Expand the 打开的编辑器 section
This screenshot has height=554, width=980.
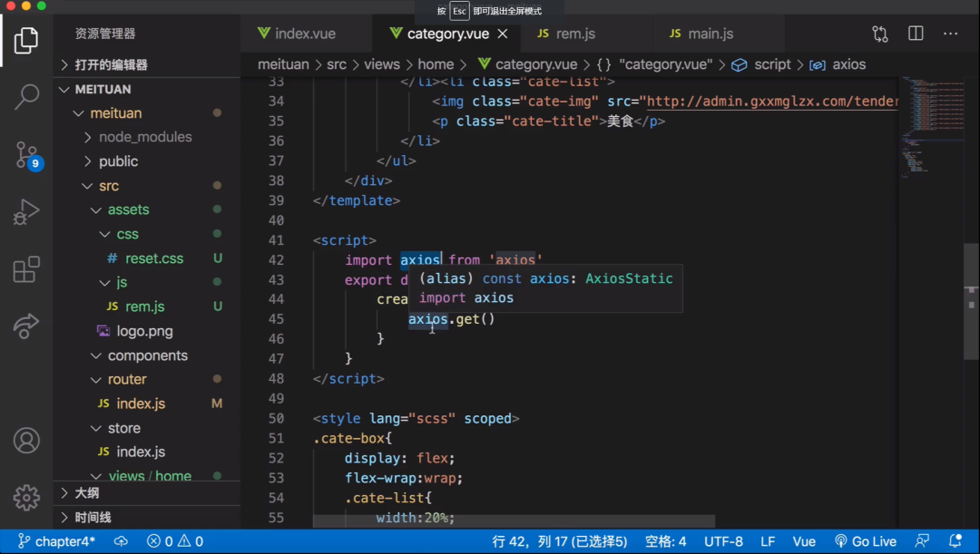pyautogui.click(x=147, y=65)
